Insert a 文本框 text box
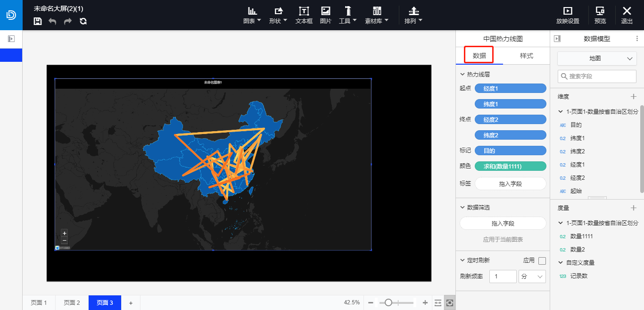644x310 pixels. tap(304, 15)
